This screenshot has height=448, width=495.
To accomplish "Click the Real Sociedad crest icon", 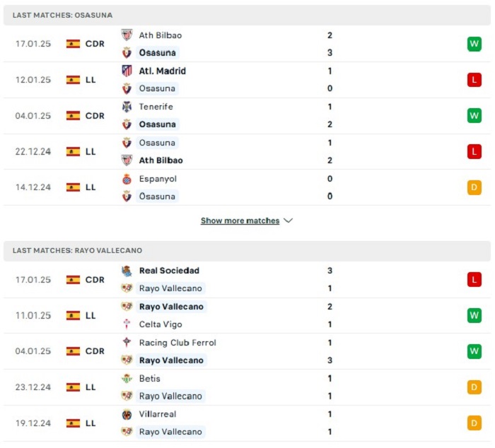I will click(x=127, y=271).
